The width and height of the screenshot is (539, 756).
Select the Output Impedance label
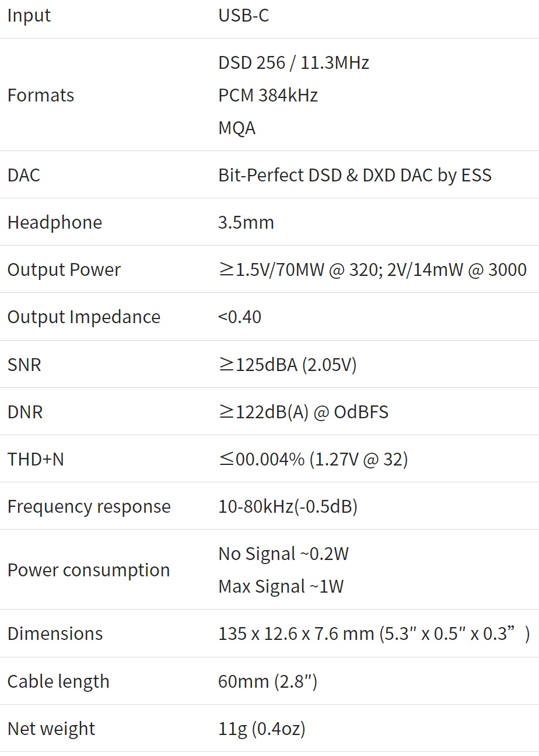[x=84, y=317]
